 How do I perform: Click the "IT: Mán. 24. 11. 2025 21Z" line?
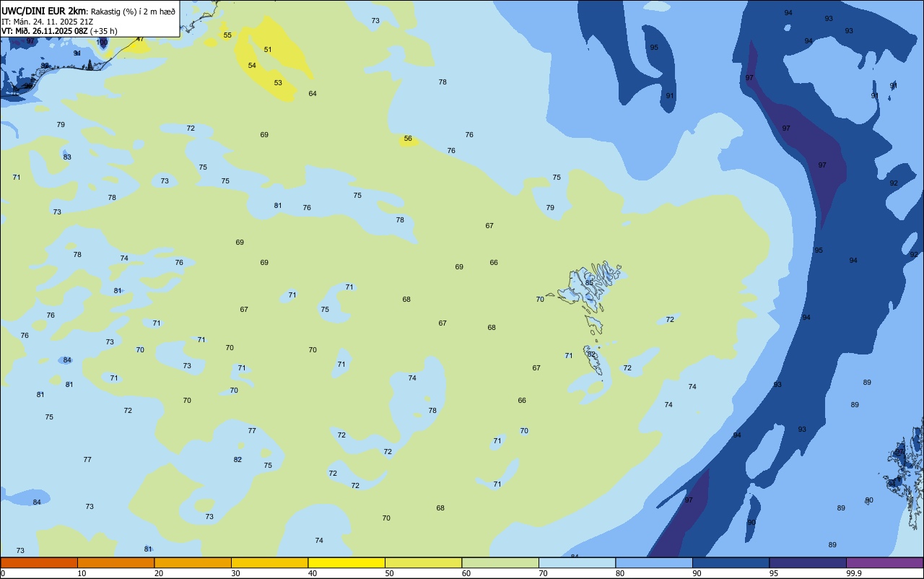pyautogui.click(x=48, y=22)
